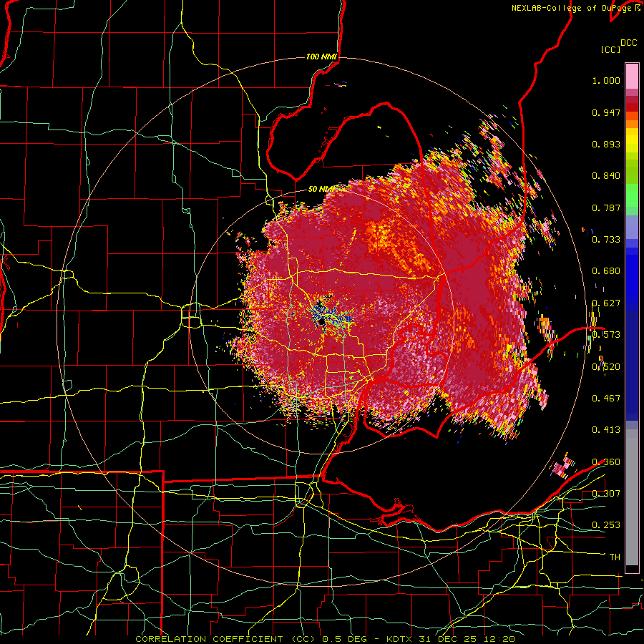This screenshot has height=644, width=644.
Task: Select the 0.253 legend value
Action: (606, 525)
